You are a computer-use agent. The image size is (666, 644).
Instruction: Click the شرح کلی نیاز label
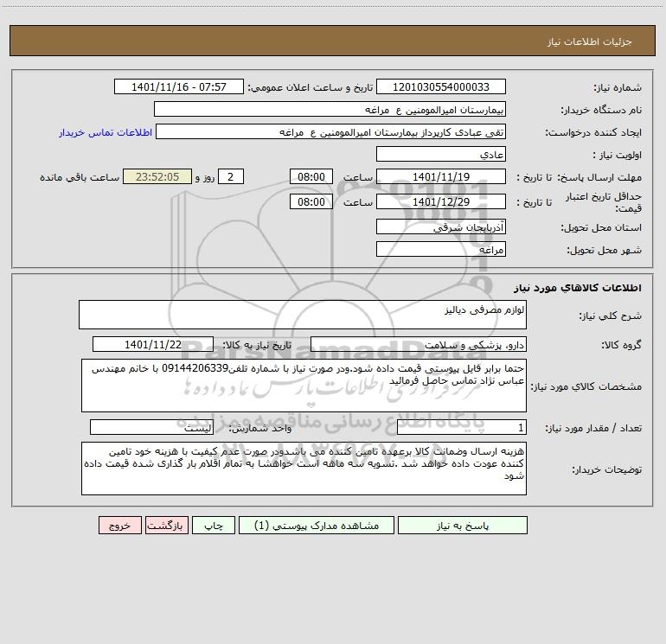pos(611,316)
